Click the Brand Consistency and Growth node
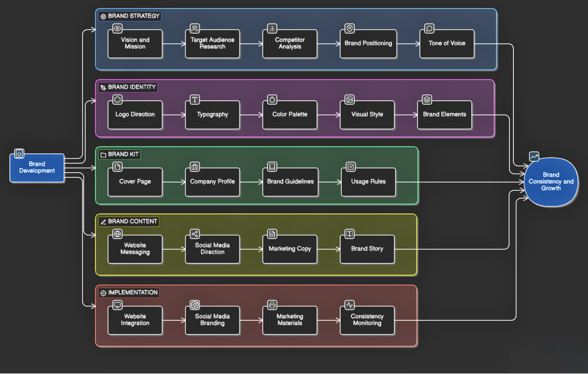Image resolution: width=588 pixels, height=374 pixels. pyautogui.click(x=551, y=182)
